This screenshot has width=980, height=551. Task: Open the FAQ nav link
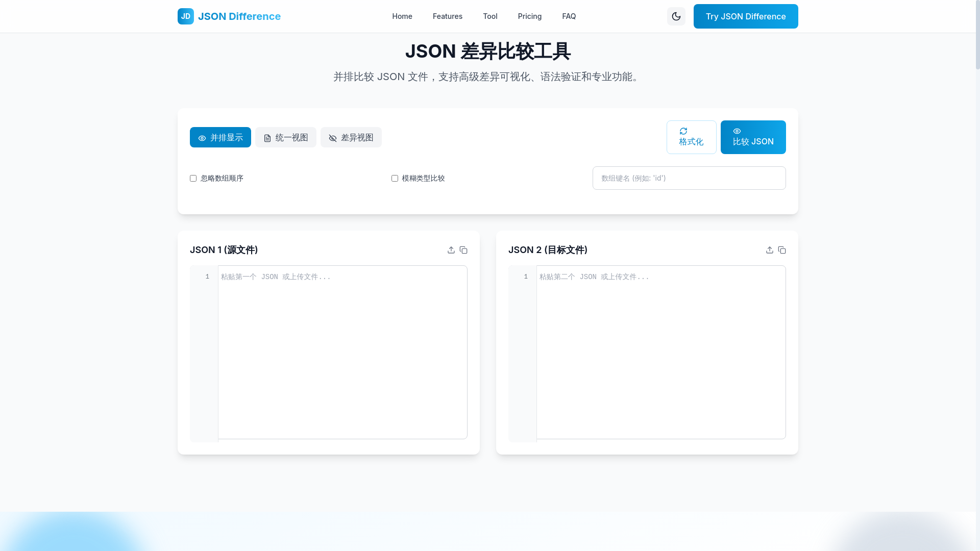click(569, 16)
